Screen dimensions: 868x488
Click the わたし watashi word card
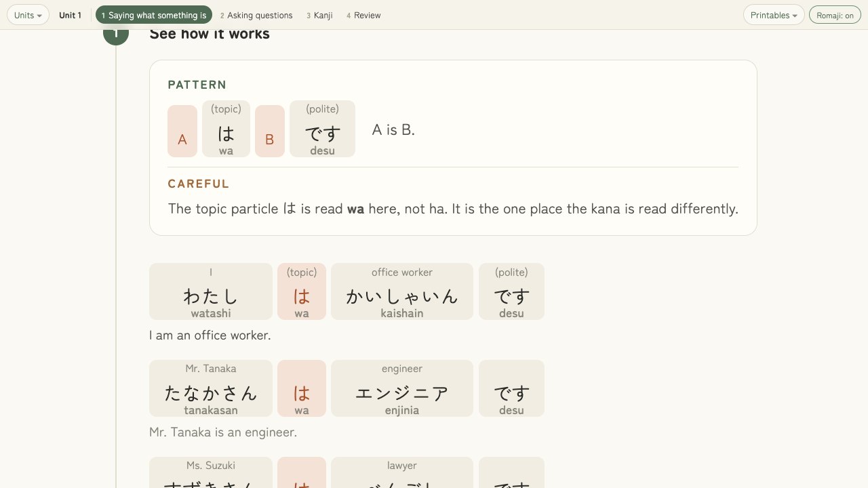(x=211, y=291)
